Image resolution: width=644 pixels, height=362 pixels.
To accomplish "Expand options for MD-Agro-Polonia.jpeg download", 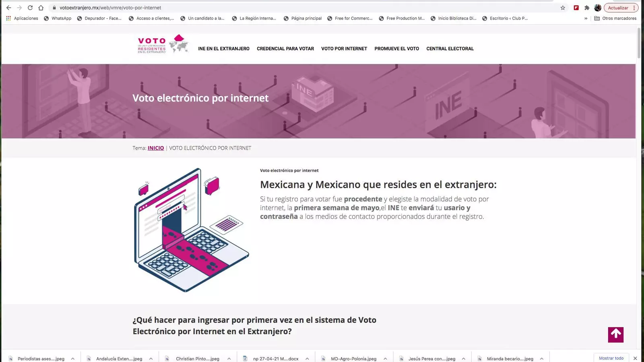I will pyautogui.click(x=385, y=358).
